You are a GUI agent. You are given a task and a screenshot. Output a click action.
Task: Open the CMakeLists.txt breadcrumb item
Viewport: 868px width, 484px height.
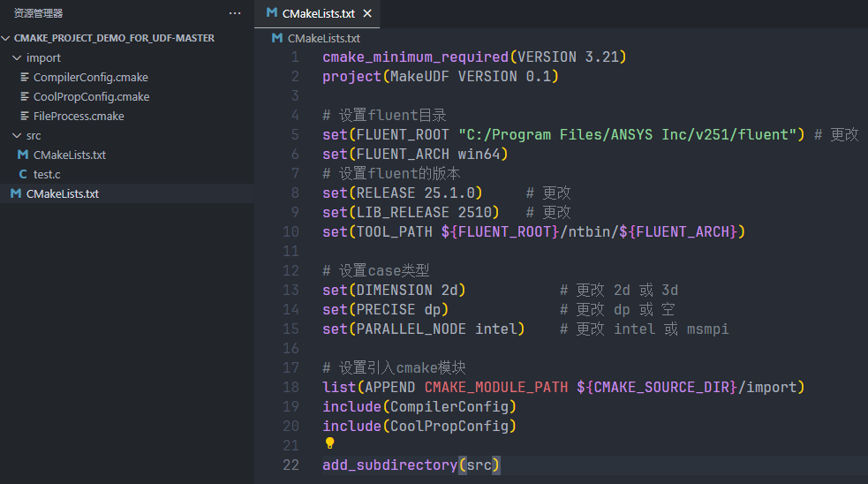click(x=324, y=38)
